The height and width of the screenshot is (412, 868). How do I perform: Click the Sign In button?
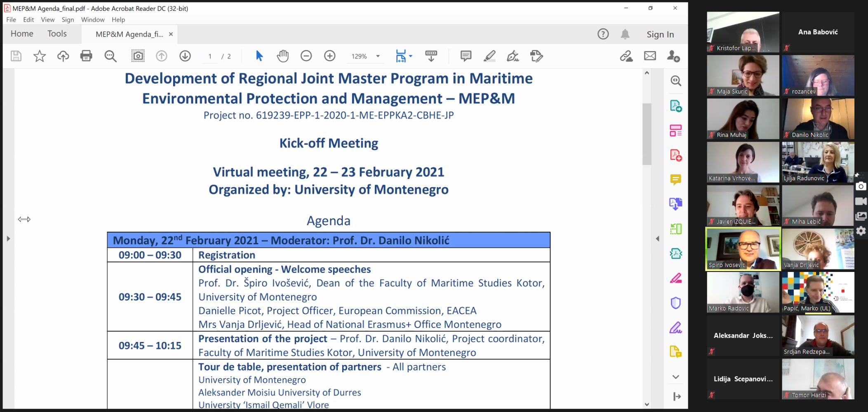tap(660, 35)
